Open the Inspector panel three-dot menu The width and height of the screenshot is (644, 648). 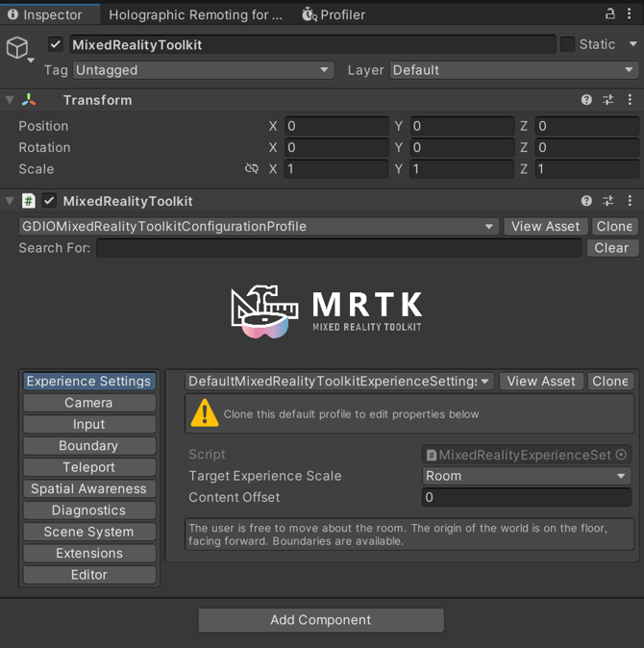pyautogui.click(x=632, y=13)
